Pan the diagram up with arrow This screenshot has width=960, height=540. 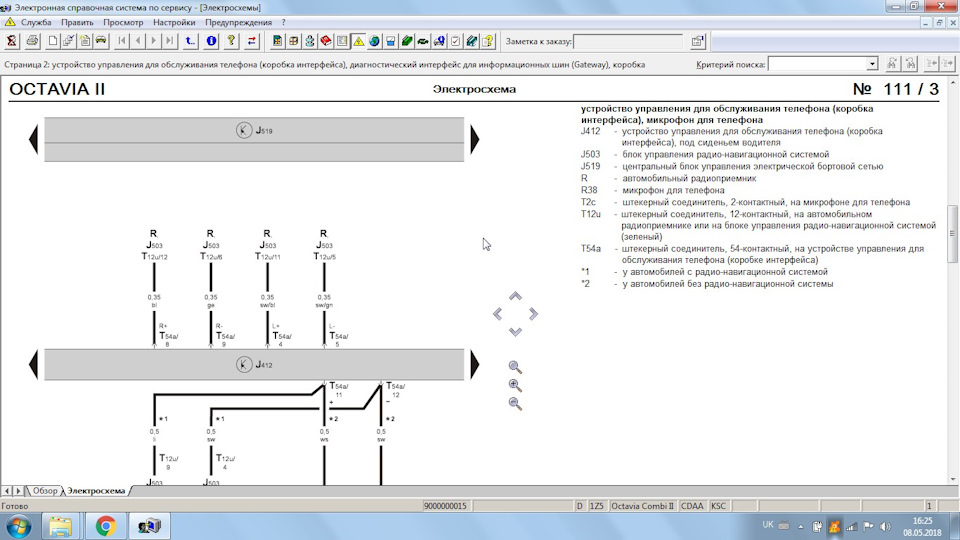[x=516, y=296]
